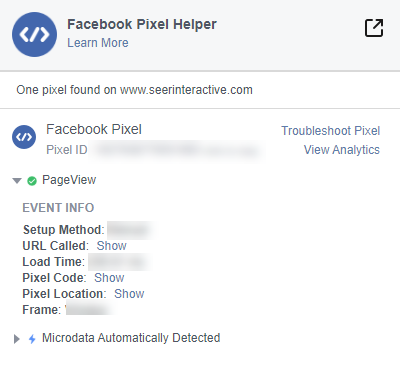Collapse the PageView event details

(x=17, y=181)
